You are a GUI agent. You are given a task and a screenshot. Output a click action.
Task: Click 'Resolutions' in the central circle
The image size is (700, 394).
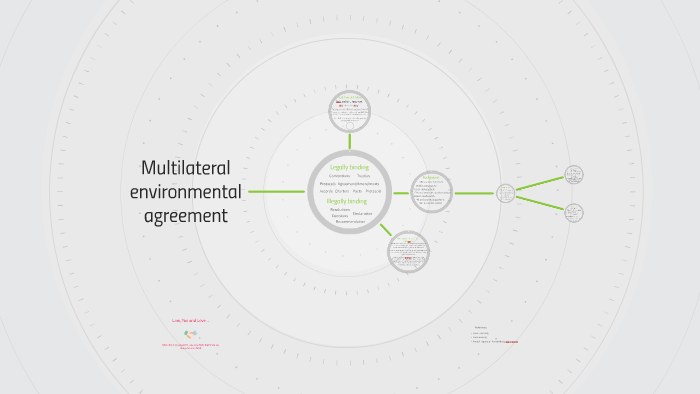[x=340, y=210]
